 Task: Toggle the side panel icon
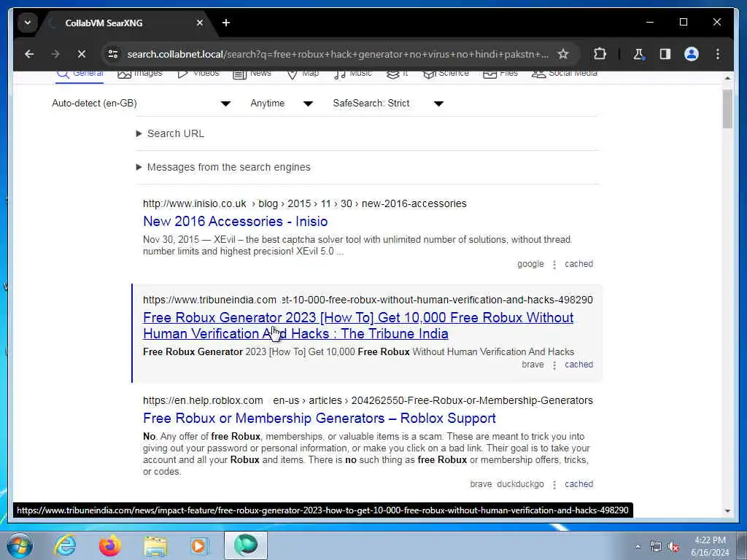click(x=665, y=54)
